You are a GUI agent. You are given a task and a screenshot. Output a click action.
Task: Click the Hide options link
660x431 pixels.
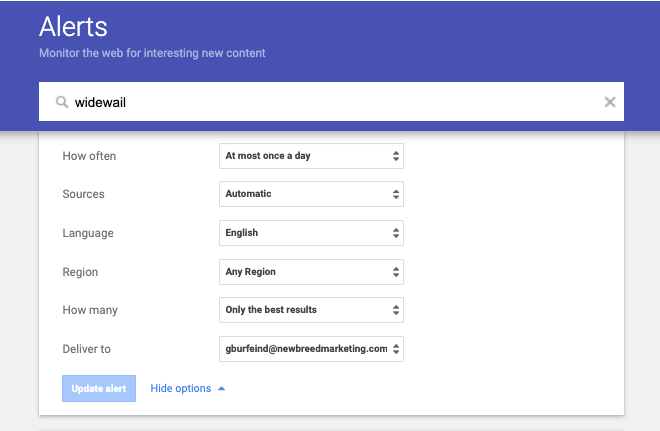point(181,388)
